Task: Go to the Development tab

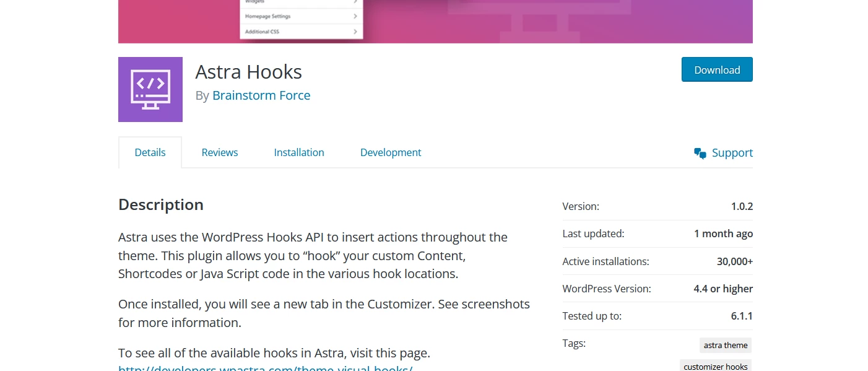Action: pyautogui.click(x=391, y=152)
